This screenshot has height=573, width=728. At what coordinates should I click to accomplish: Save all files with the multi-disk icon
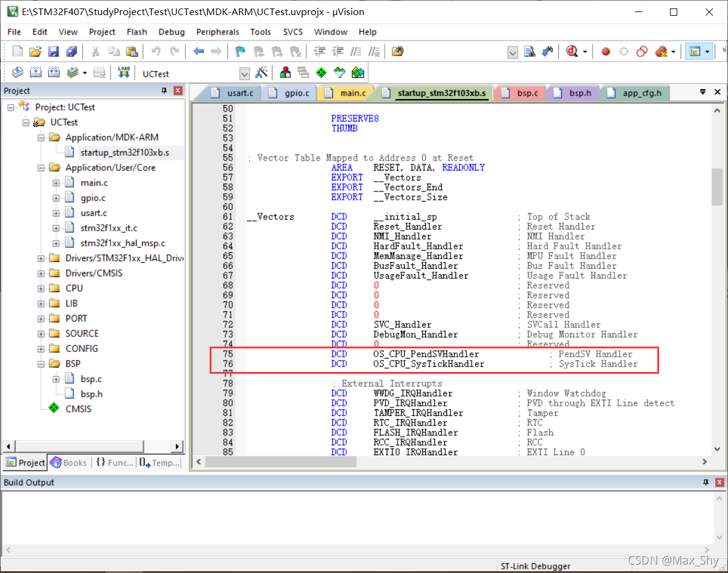pyautogui.click(x=72, y=52)
